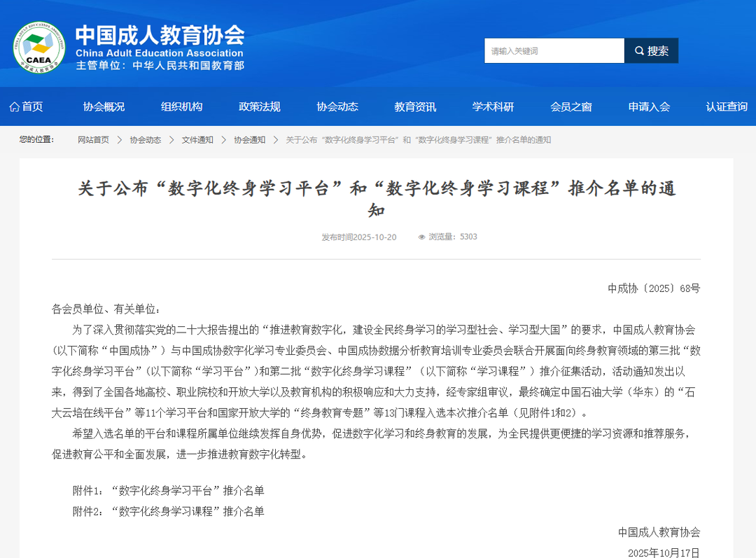Open the 组织机构 menu
756x558 pixels.
[x=181, y=106]
